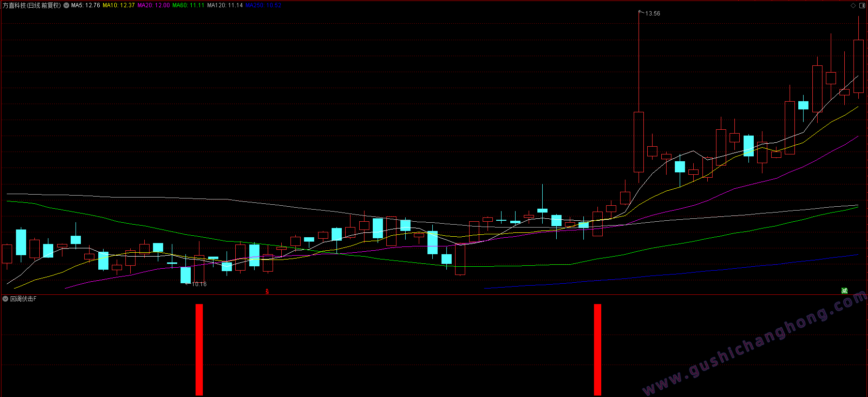868x397 pixels.
Task: Click the 13.56 high price label
Action: (653, 14)
